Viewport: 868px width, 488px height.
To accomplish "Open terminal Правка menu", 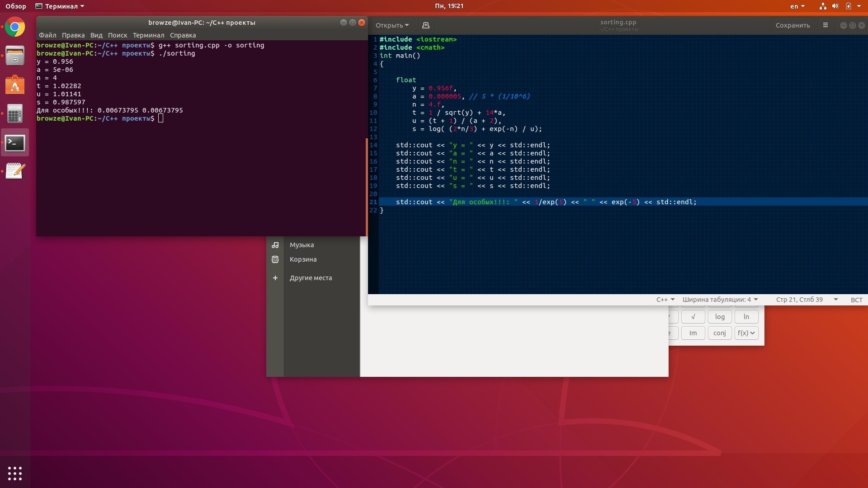I will coord(73,35).
